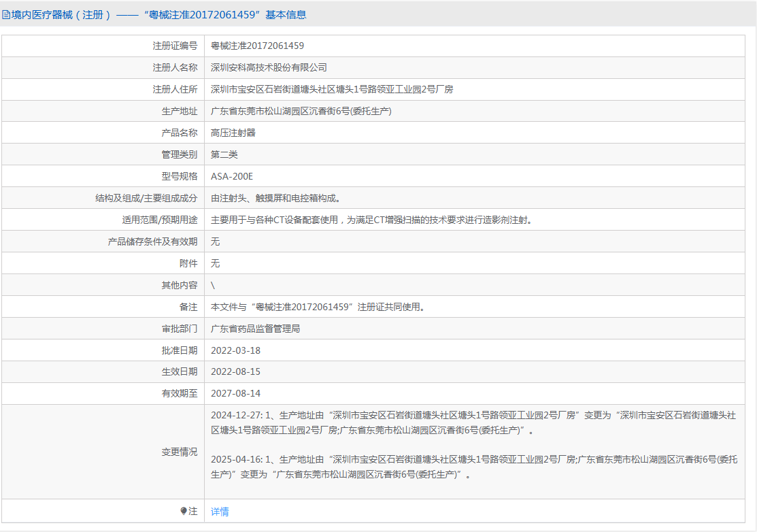Click the 注册人名称 label
Image resolution: width=757 pixels, height=532 pixels.
coord(175,67)
